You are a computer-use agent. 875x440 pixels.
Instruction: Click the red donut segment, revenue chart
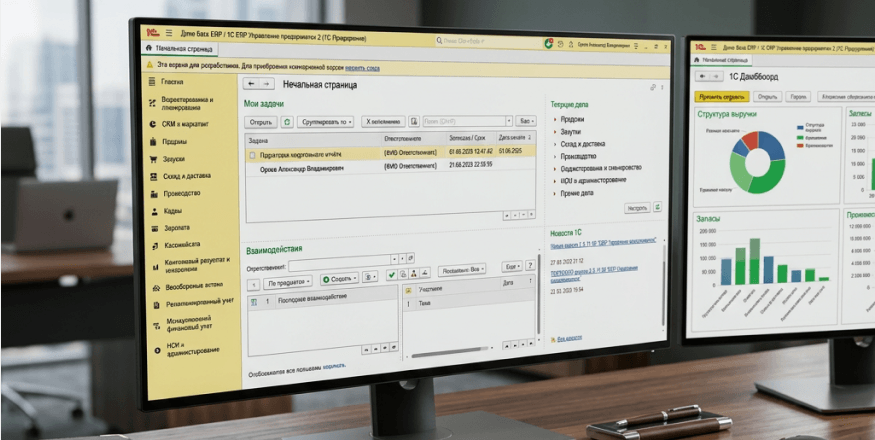(749, 138)
